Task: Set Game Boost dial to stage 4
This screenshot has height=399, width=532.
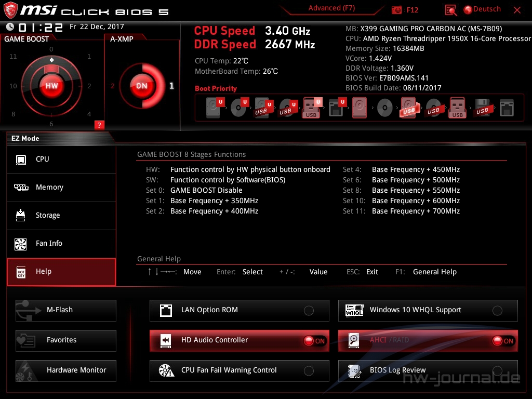Action: point(89,114)
